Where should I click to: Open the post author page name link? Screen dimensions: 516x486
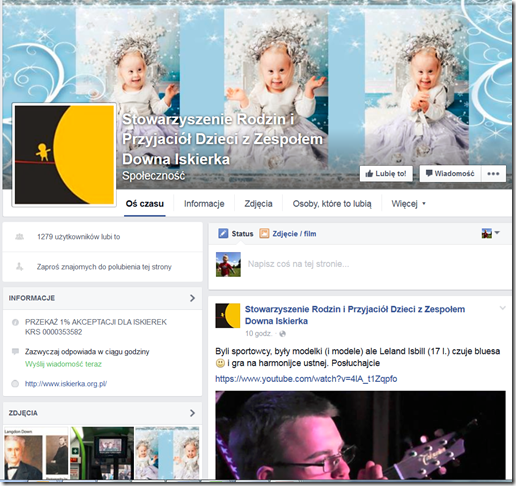[355, 315]
